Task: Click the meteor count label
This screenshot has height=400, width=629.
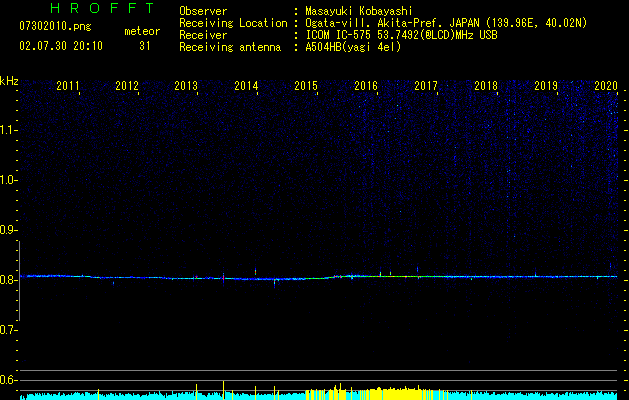Action: (142, 31)
